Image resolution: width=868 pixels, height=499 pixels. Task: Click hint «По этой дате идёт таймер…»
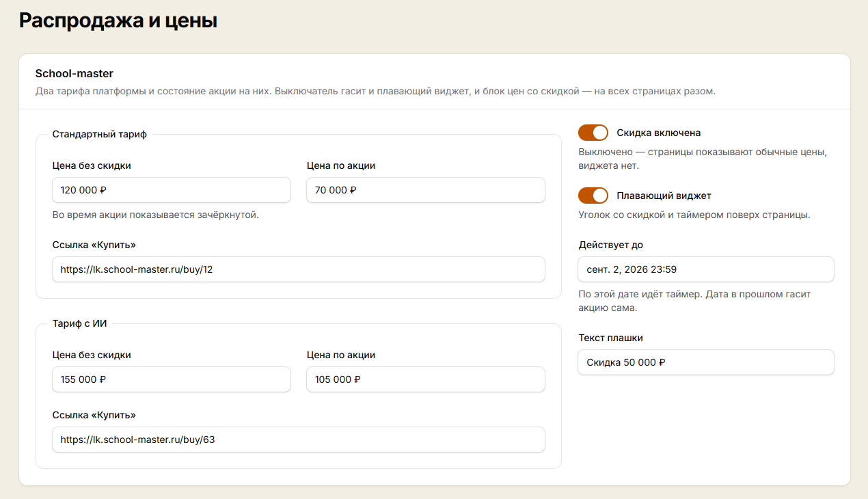pyautogui.click(x=694, y=301)
